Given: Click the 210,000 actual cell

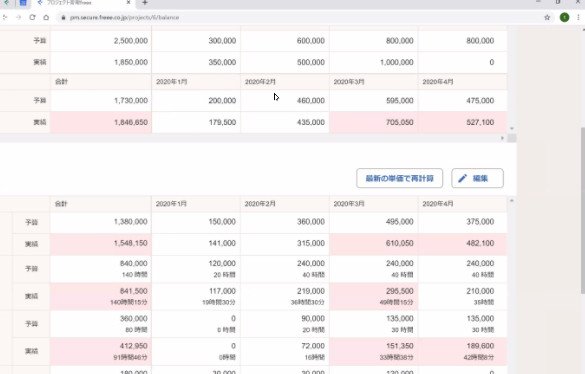Looking at the screenshot, I should pyautogui.click(x=462, y=296).
